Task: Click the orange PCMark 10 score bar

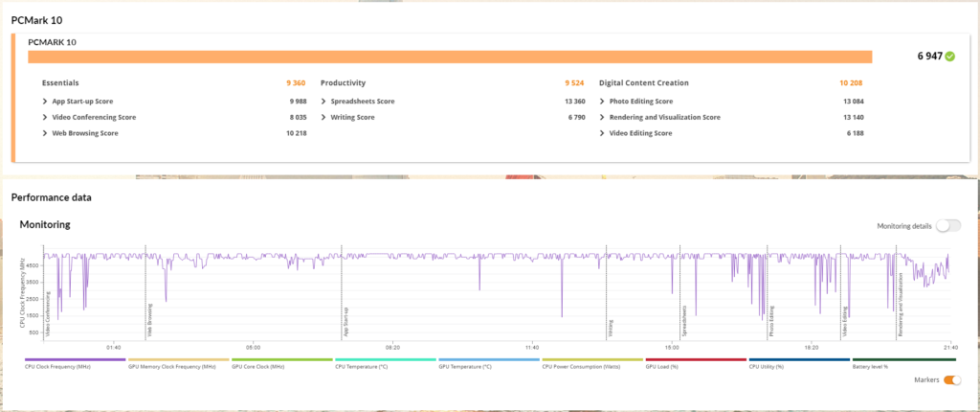Action: tap(450, 57)
